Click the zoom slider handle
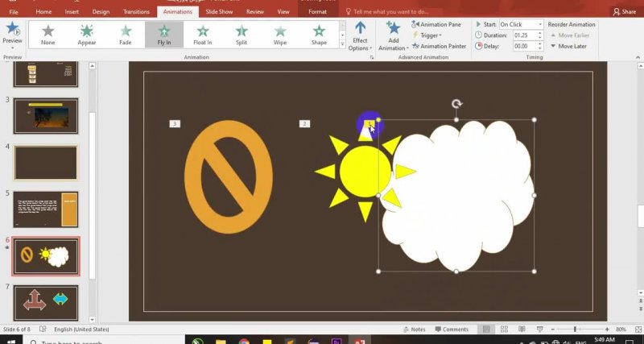Viewport: 644px width, 344px height. point(576,329)
